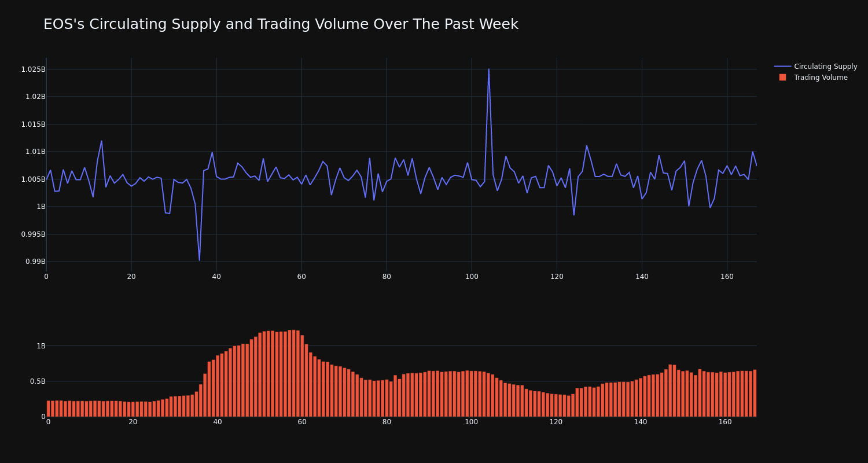
Task: Click the 1.025B y-axis label
Action: tap(33, 69)
